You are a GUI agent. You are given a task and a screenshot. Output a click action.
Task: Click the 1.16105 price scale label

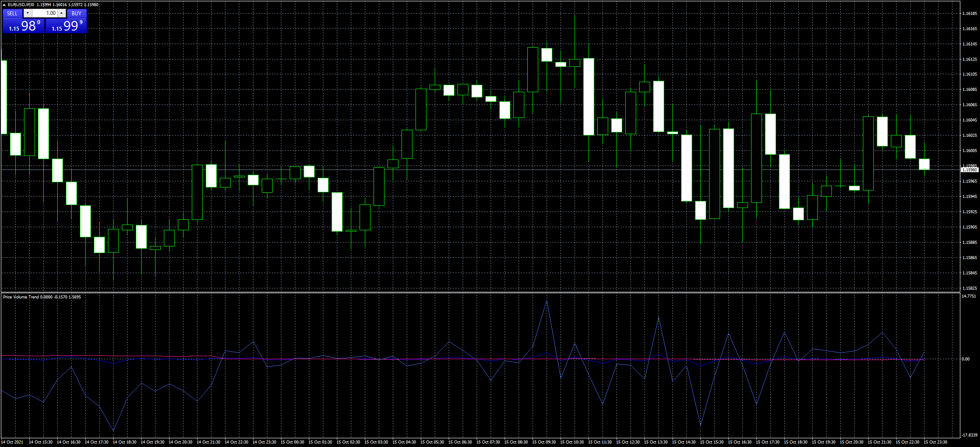click(969, 74)
